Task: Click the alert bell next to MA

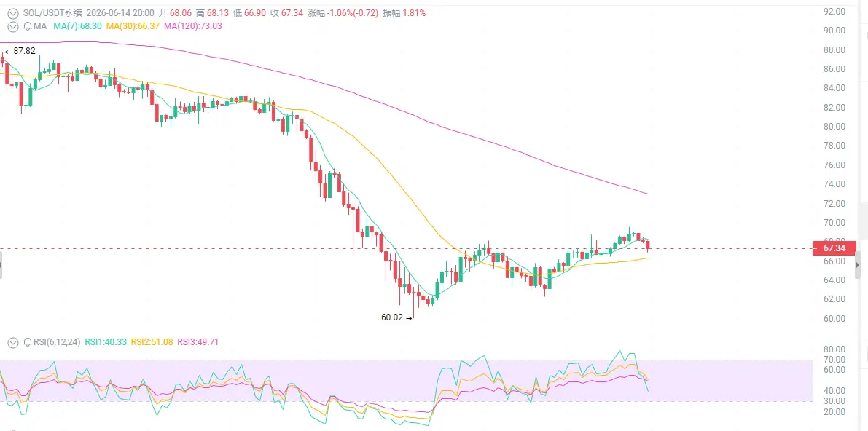Action: (28, 26)
